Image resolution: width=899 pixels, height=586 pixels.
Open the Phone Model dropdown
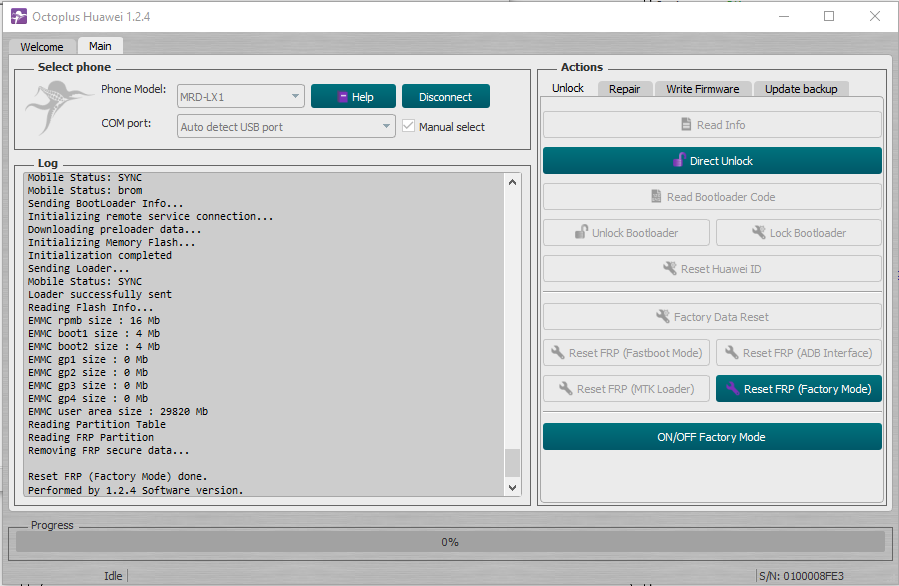point(241,96)
